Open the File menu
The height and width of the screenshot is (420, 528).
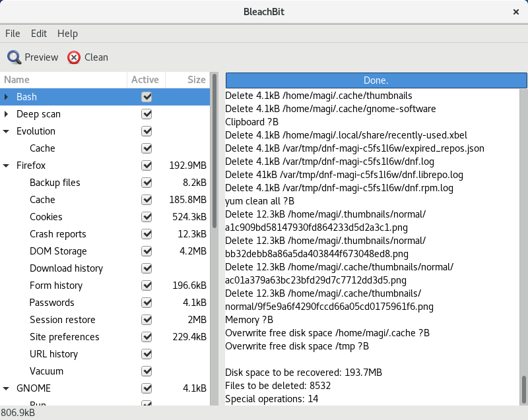pyautogui.click(x=13, y=34)
